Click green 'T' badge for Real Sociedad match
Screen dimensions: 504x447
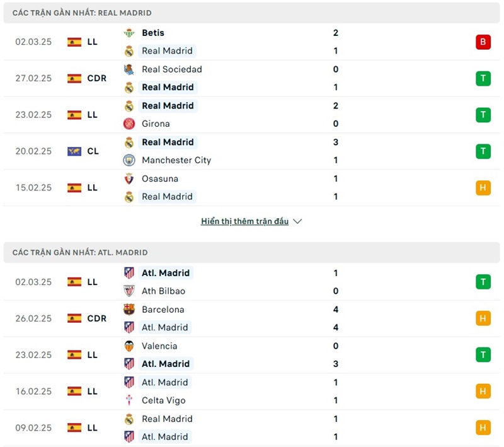click(483, 79)
